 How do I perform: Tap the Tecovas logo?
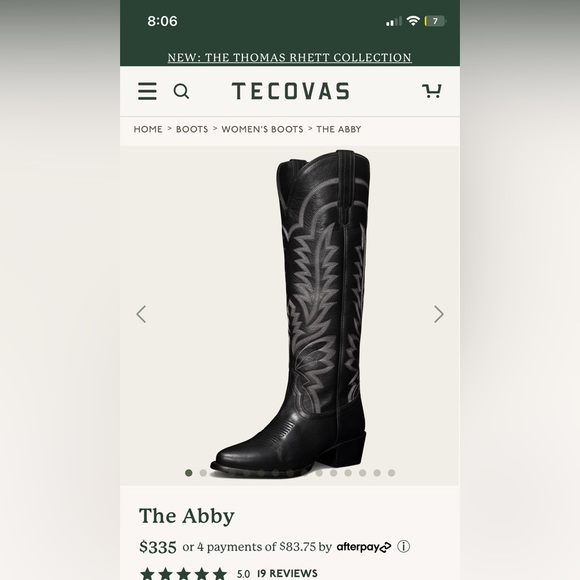coord(290,91)
